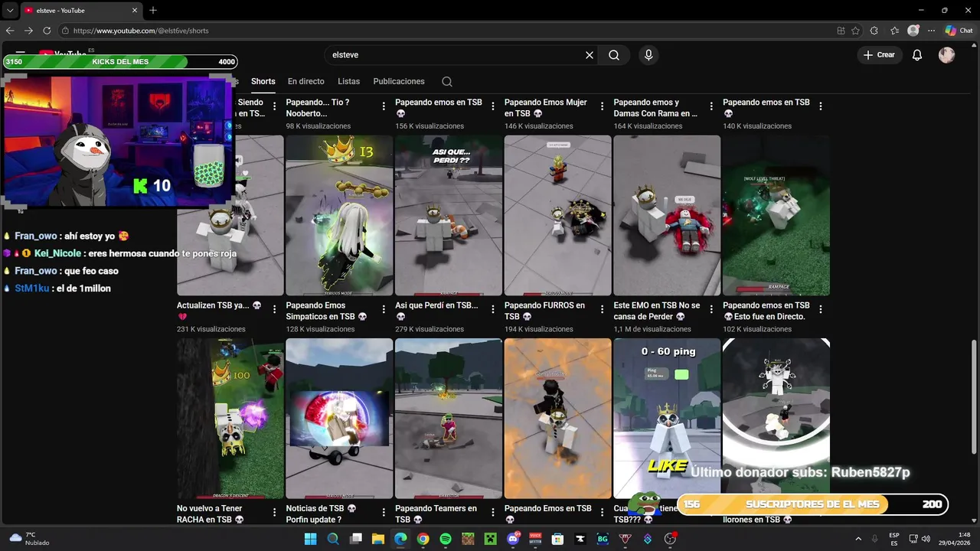Screen dimensions: 980x551
Task: Open options menu for 'Noticias de TSB'
Action: pos(384,513)
